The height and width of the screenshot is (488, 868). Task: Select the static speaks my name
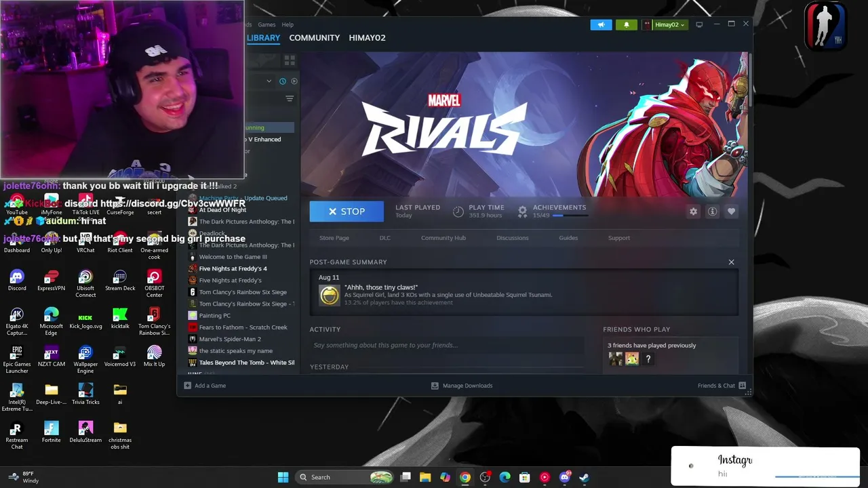pos(235,351)
